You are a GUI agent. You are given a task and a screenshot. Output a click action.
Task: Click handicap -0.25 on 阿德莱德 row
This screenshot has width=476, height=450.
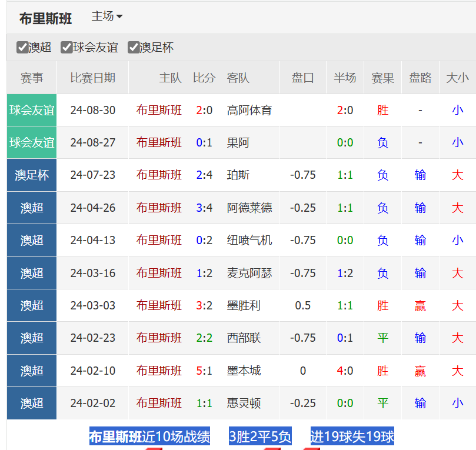(302, 208)
